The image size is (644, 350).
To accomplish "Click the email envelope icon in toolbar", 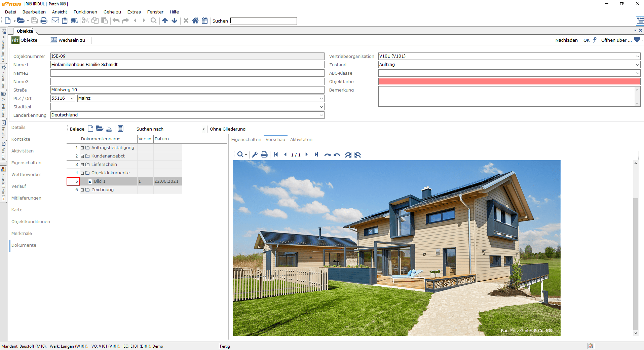I will [55, 21].
